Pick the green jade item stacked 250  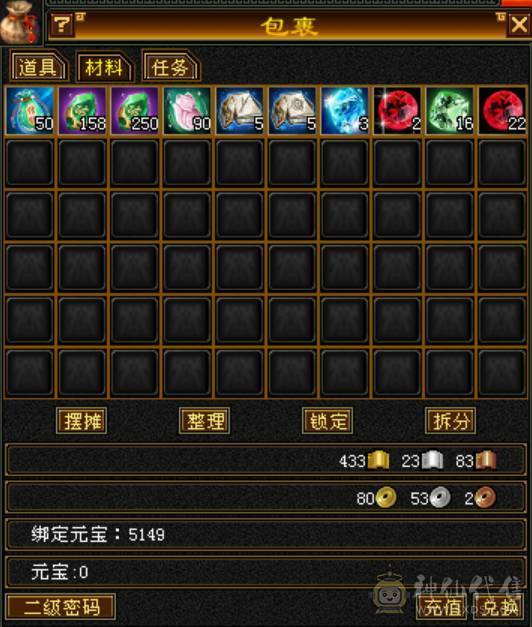(135, 111)
